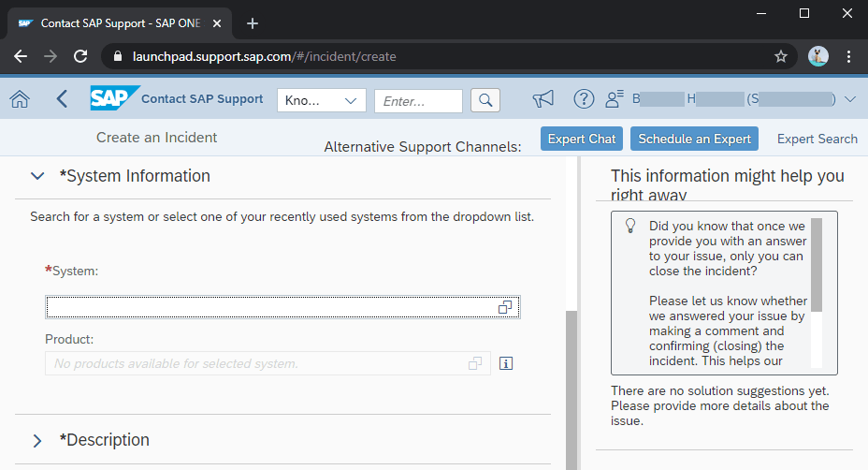Reload the page in Chrome
868x470 pixels.
80,56
